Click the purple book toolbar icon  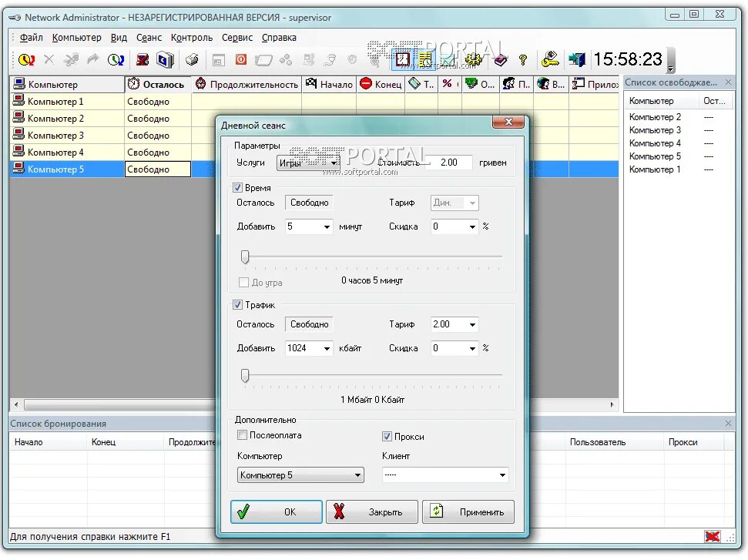click(x=500, y=59)
